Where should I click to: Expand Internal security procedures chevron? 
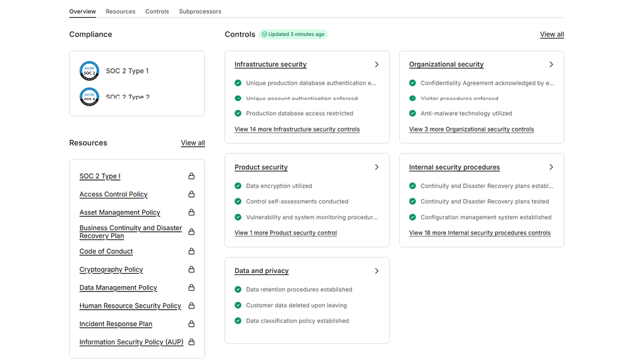[551, 167]
